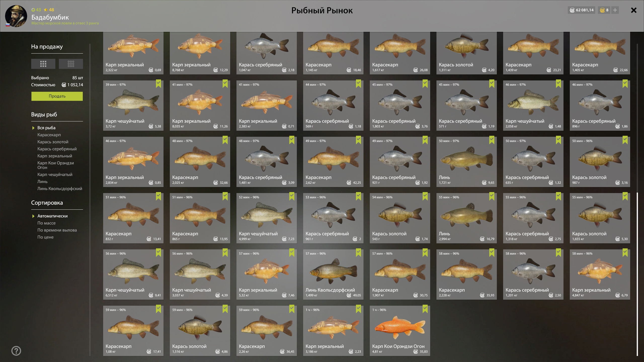Switch to the large grid view icon
644x362 pixels.
[x=43, y=64]
